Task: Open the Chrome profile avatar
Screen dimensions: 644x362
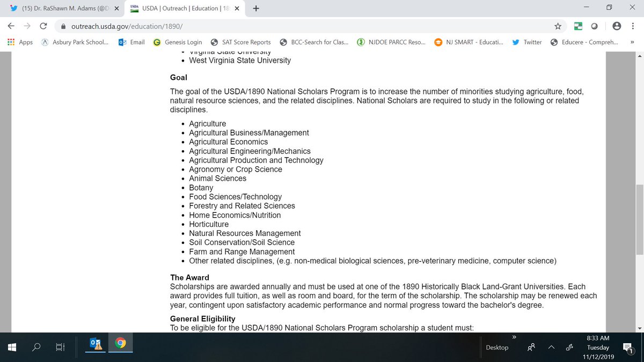Action: click(617, 26)
